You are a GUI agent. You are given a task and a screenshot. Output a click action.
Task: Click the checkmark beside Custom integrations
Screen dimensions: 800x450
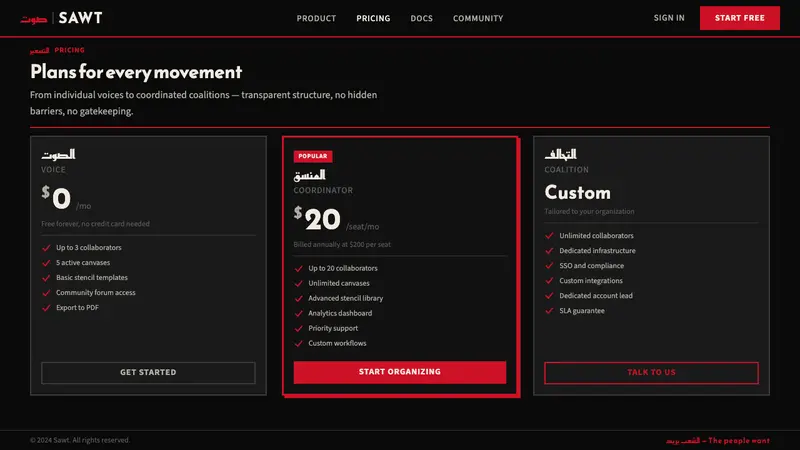click(x=549, y=281)
